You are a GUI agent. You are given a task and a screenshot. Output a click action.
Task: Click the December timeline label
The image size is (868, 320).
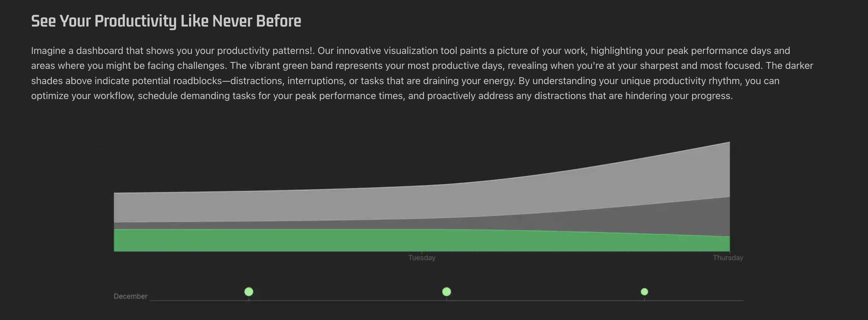(x=131, y=297)
